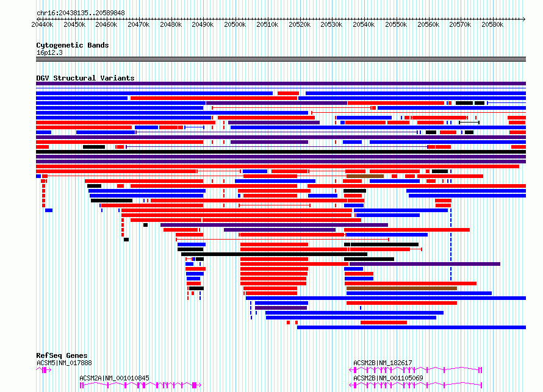Click the bottom-most blue DGV variant bar
The width and height of the screenshot is (543, 392).
tap(411, 327)
